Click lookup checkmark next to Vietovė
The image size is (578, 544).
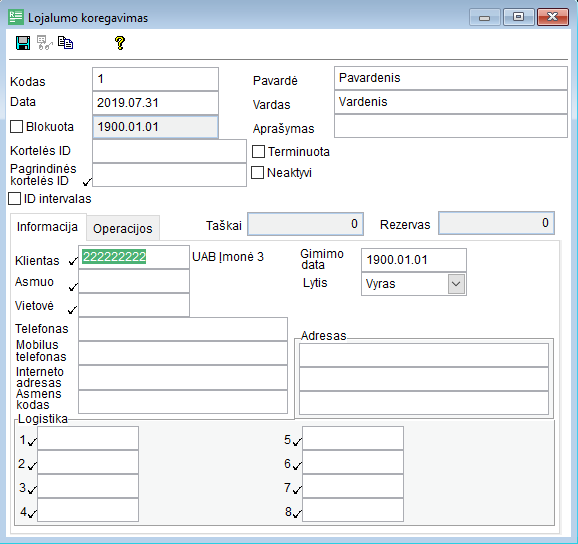pos(72,310)
